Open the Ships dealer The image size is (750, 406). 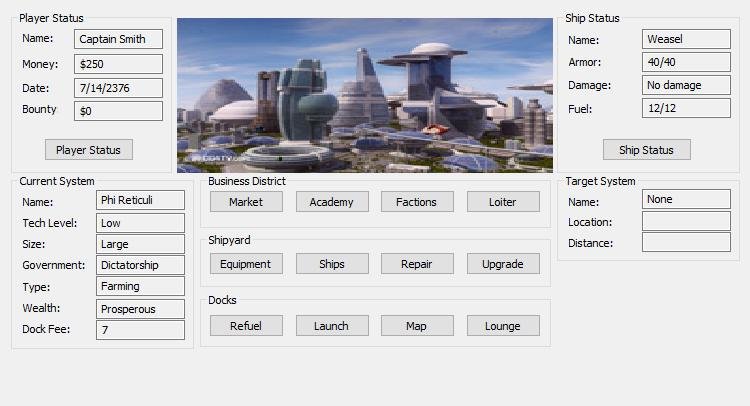(331, 264)
